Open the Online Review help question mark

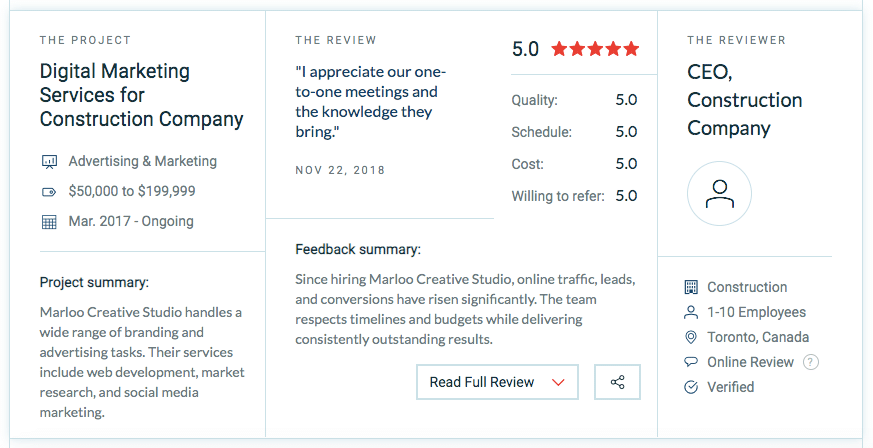point(811,362)
